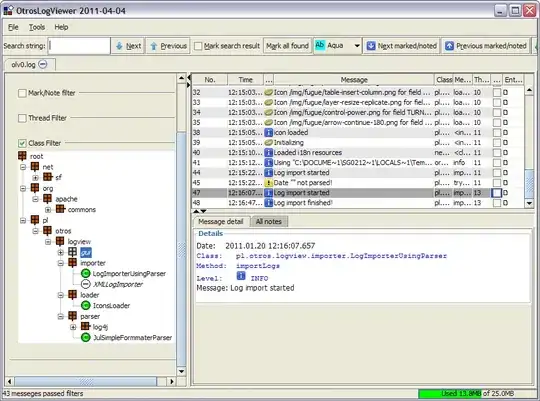540x401 pixels.
Task: Switch to the All notes tab
Action: [x=269, y=222]
